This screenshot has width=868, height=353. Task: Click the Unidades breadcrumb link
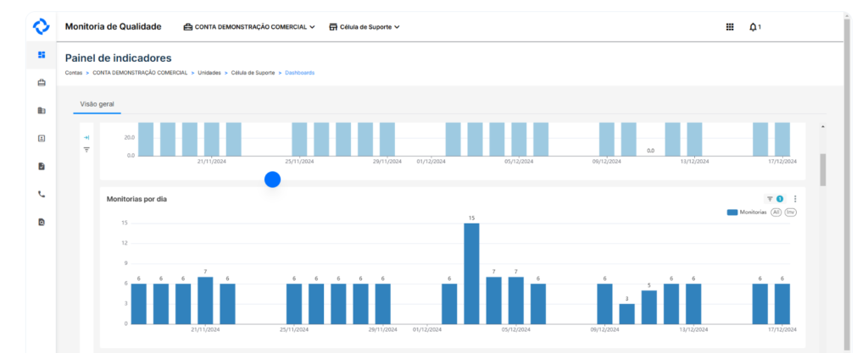click(x=210, y=73)
